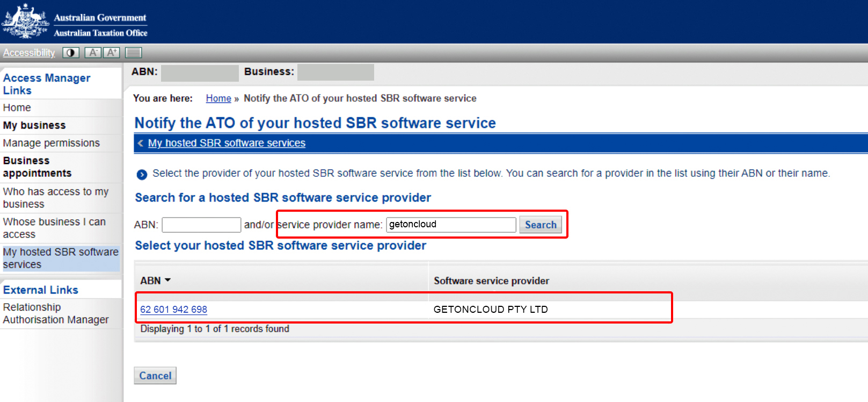
Task: Select My hosted SBR software services sidebar item
Action: [61, 259]
